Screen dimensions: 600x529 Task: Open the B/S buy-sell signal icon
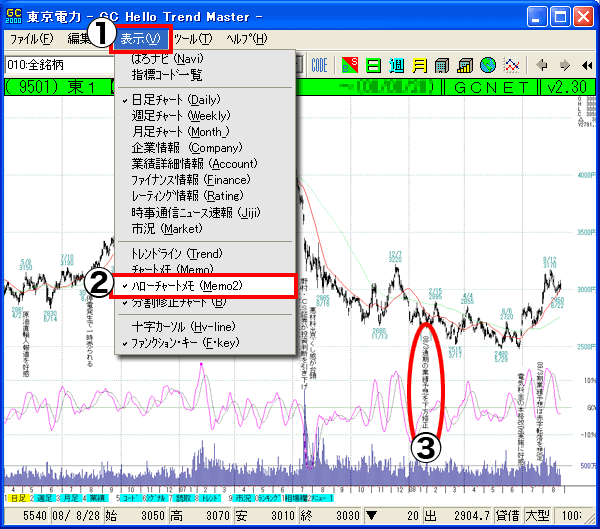click(350, 65)
